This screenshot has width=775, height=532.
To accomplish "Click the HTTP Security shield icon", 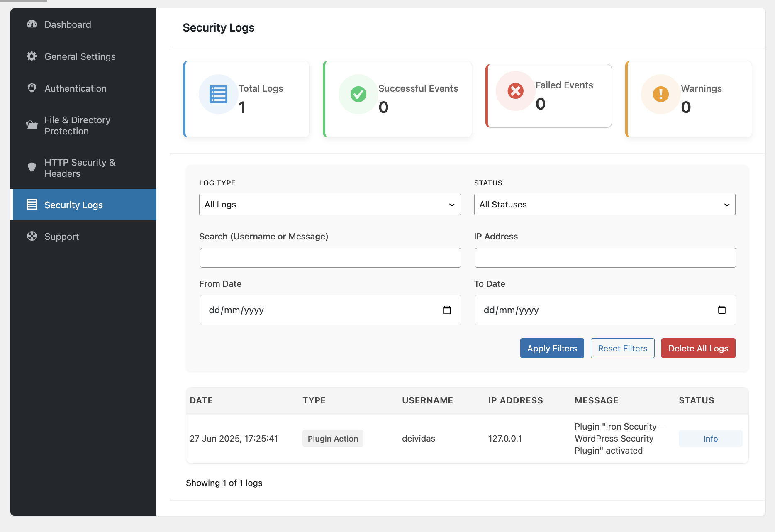I will (x=32, y=167).
